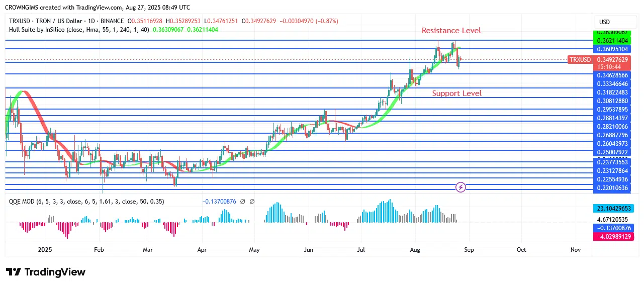
Task: Click the 0.34628566 price axis label
Action: click(612, 75)
